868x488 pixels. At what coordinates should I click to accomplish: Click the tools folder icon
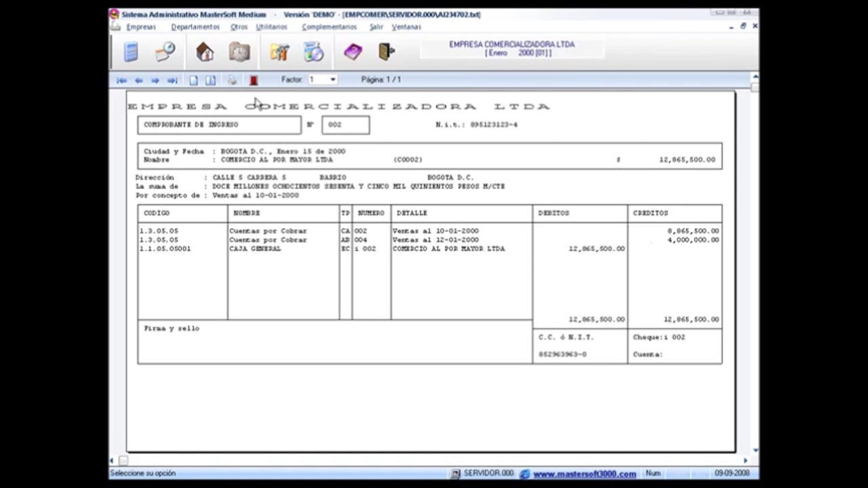tap(279, 52)
